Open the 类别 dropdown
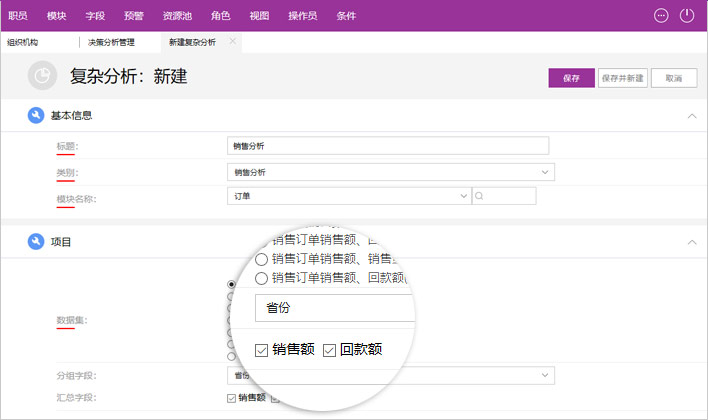This screenshot has height=420, width=708. coord(545,172)
